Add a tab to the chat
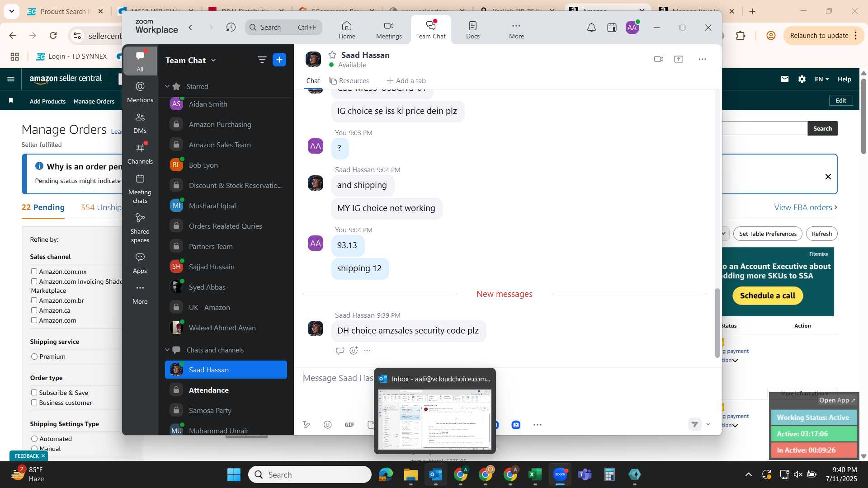The width and height of the screenshot is (868, 488). pyautogui.click(x=406, y=80)
